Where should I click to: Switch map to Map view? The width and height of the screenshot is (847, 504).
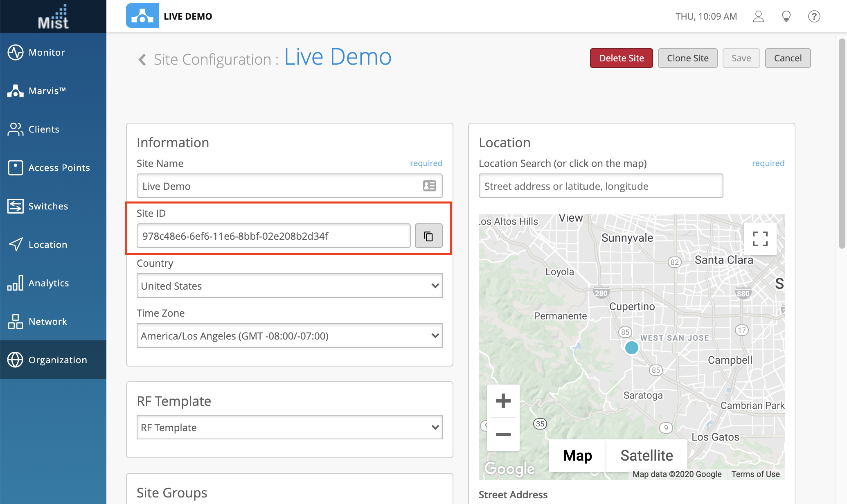pos(577,455)
